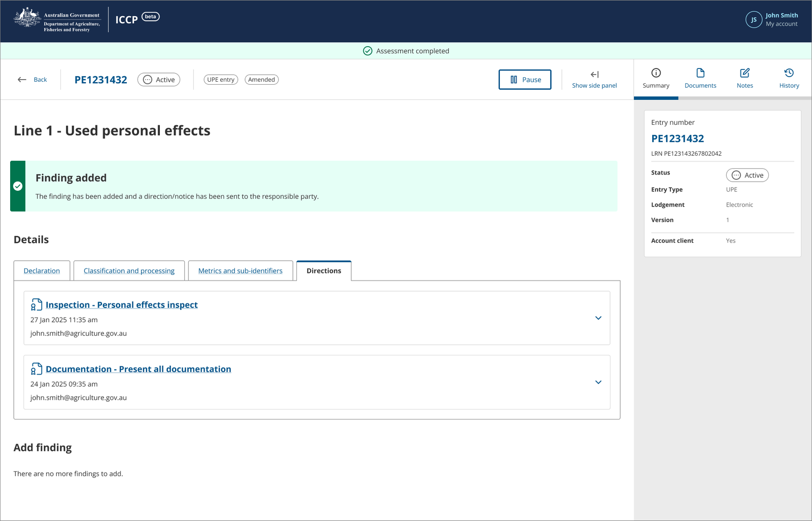
Task: Open the History clock icon
Action: (x=789, y=73)
